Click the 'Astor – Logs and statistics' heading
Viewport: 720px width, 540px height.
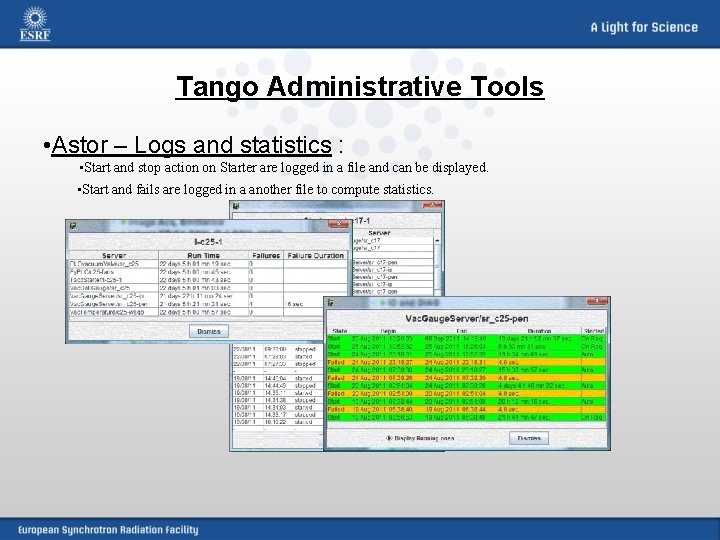(x=191, y=145)
